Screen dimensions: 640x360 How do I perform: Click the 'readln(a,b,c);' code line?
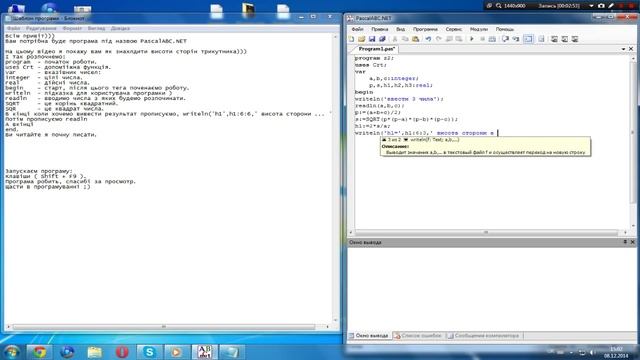[x=379, y=106]
